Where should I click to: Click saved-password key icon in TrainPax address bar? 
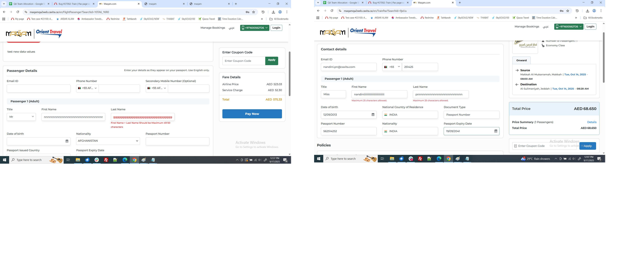(x=562, y=11)
